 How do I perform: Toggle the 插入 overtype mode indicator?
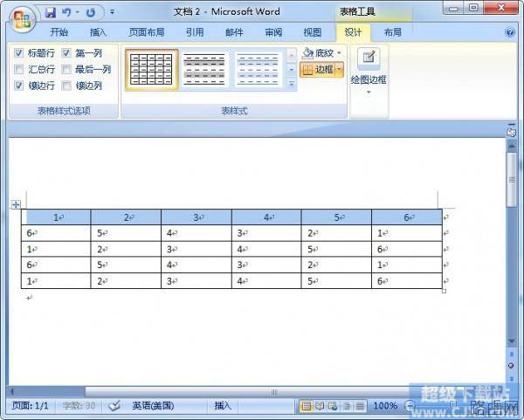tap(223, 406)
